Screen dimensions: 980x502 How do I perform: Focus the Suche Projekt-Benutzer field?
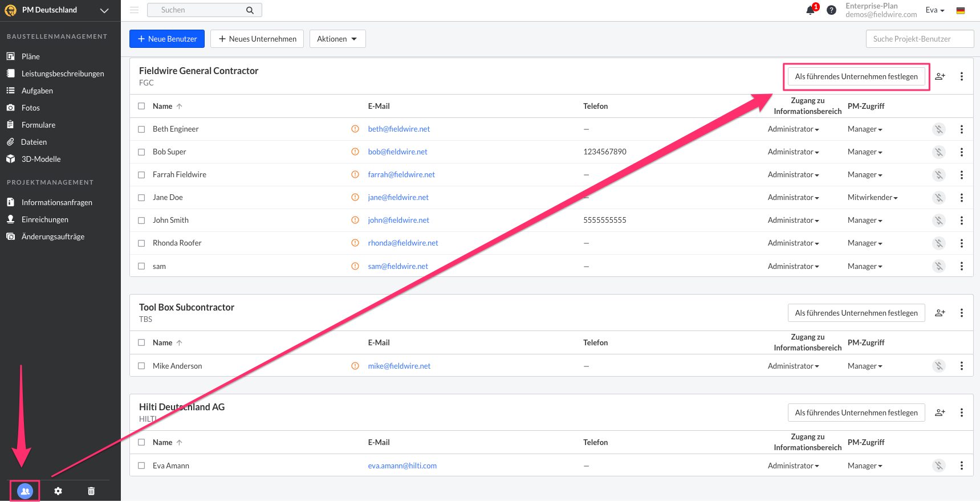click(920, 39)
